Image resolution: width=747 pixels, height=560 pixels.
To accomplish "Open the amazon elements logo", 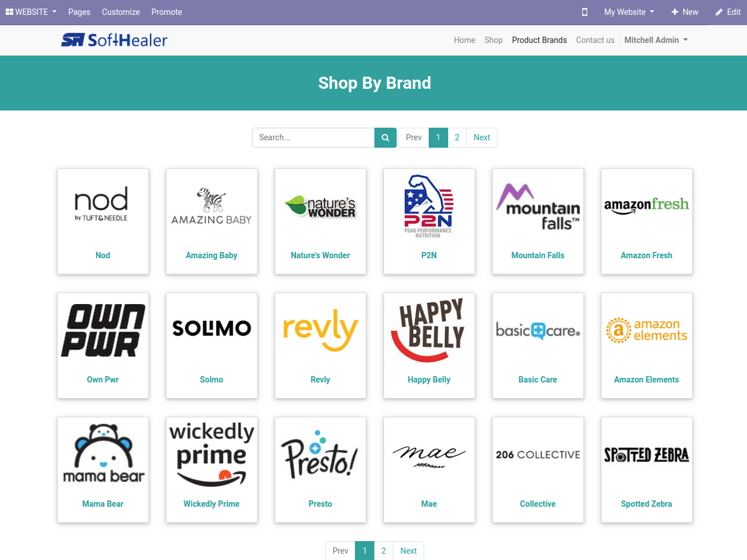I will (647, 330).
